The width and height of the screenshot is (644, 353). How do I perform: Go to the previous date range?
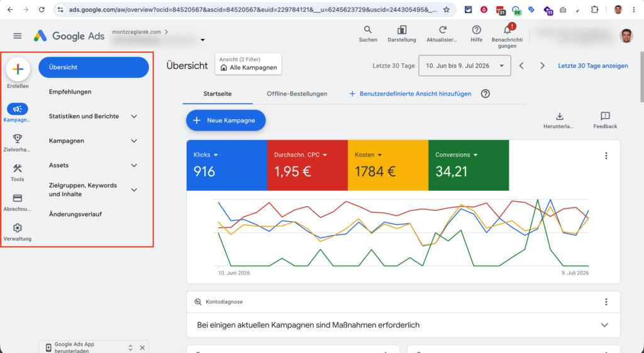(x=521, y=65)
